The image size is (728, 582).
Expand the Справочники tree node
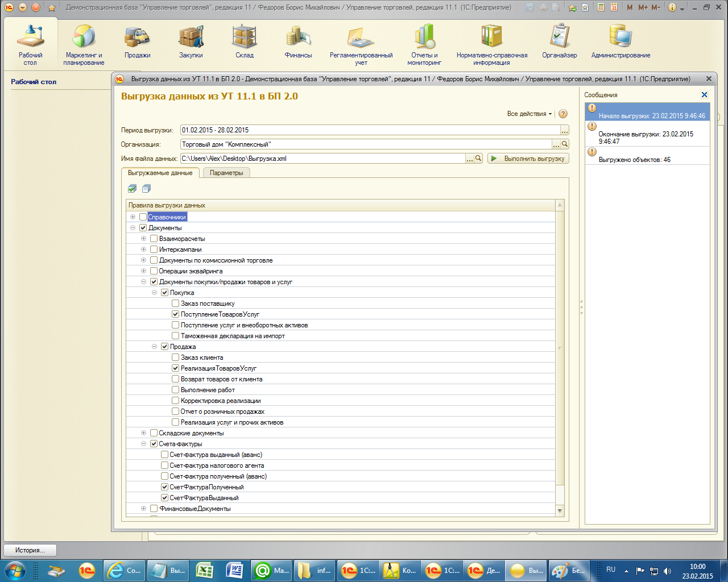133,217
